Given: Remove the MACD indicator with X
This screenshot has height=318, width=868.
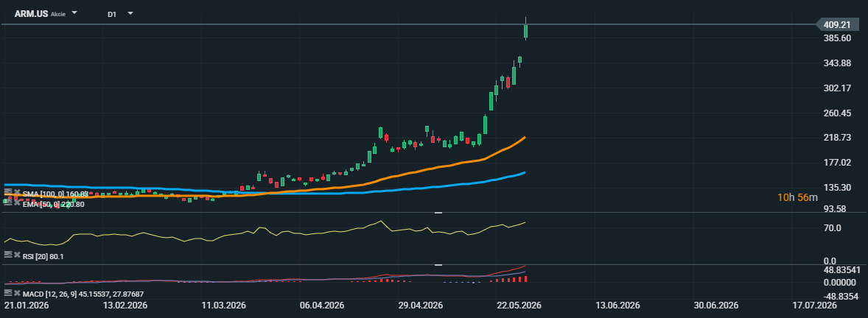Looking at the screenshot, I should click(x=17, y=292).
